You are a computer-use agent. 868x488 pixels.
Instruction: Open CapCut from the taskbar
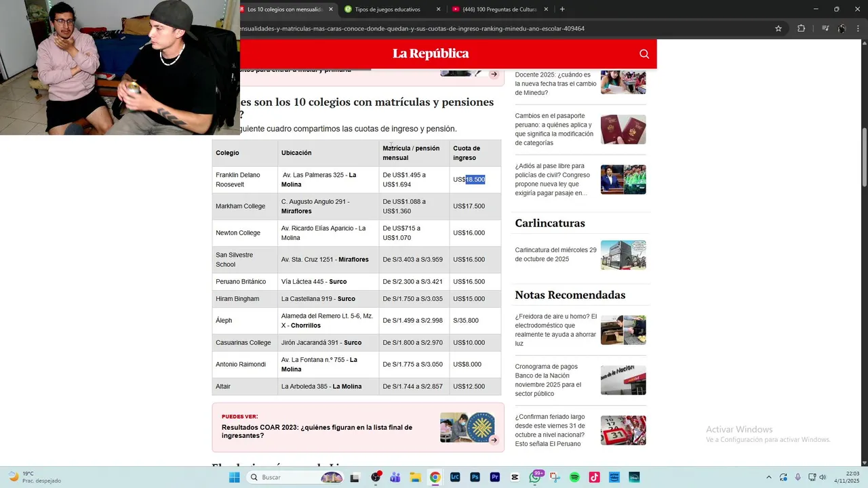515,477
